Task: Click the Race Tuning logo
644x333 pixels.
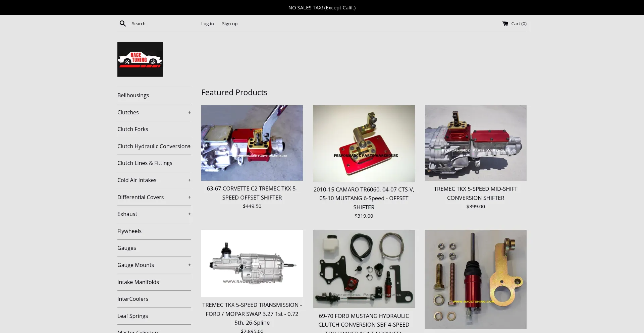Action: [x=140, y=59]
